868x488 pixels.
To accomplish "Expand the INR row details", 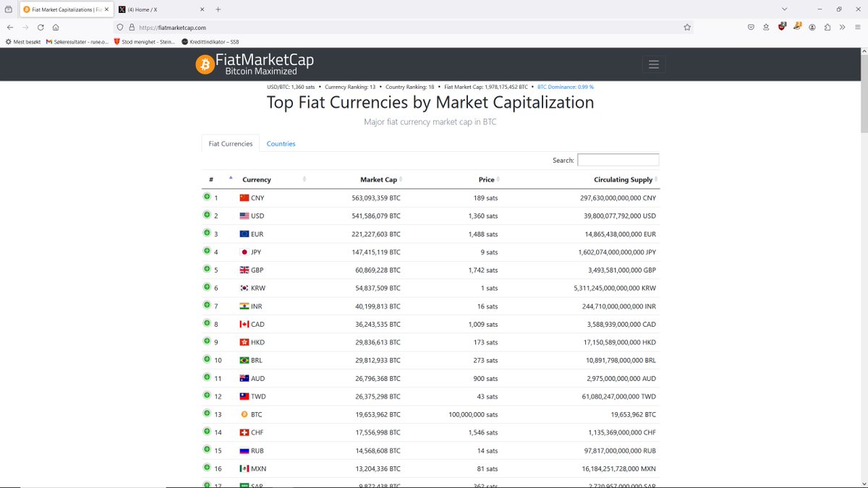I will [207, 305].
